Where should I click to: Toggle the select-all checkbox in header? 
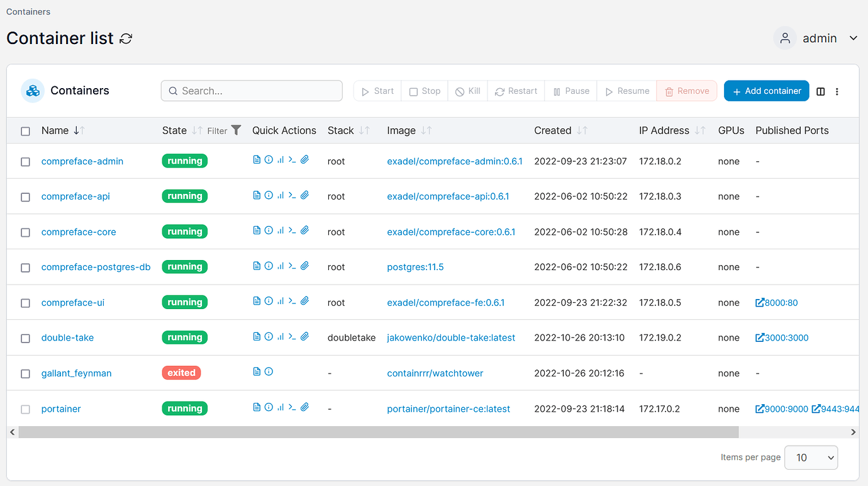[25, 131]
